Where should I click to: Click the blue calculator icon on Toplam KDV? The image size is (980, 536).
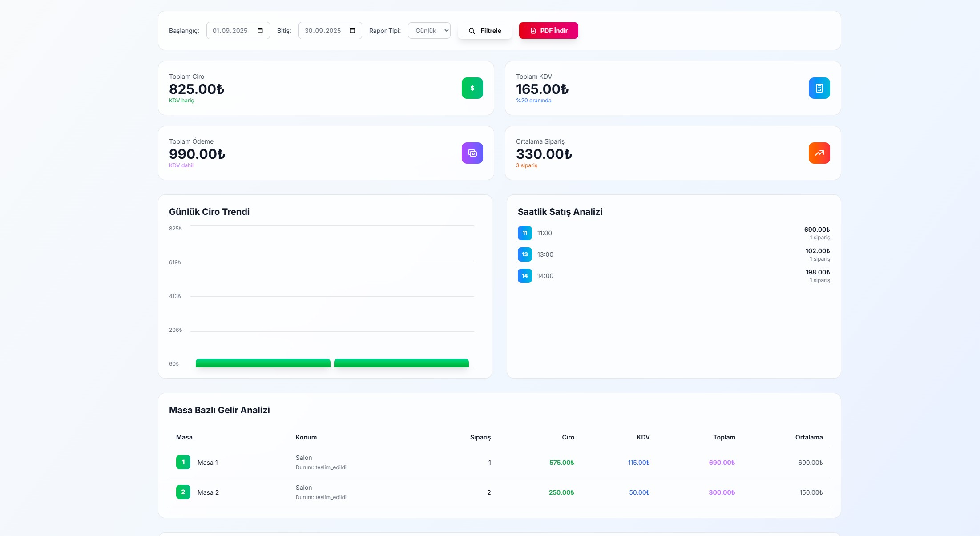[x=819, y=88]
